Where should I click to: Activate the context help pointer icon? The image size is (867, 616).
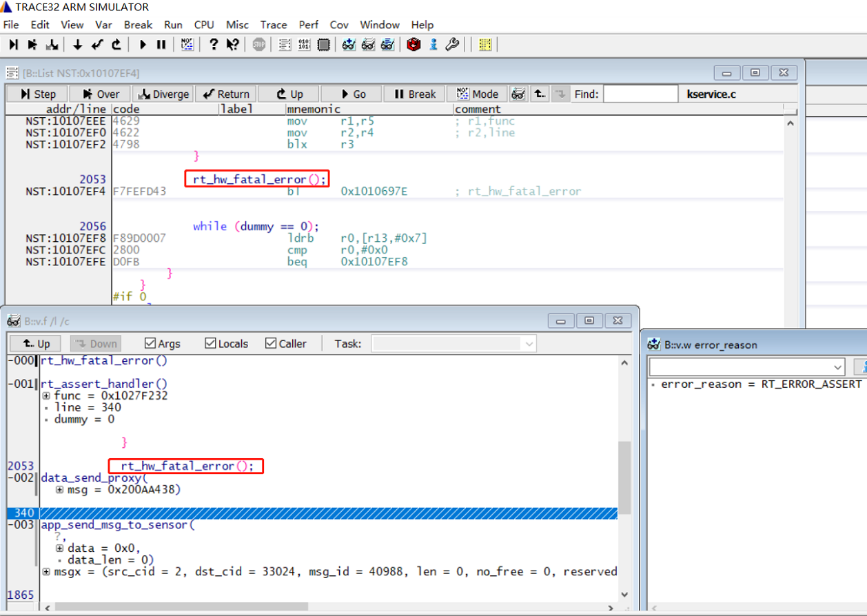pyautogui.click(x=233, y=45)
